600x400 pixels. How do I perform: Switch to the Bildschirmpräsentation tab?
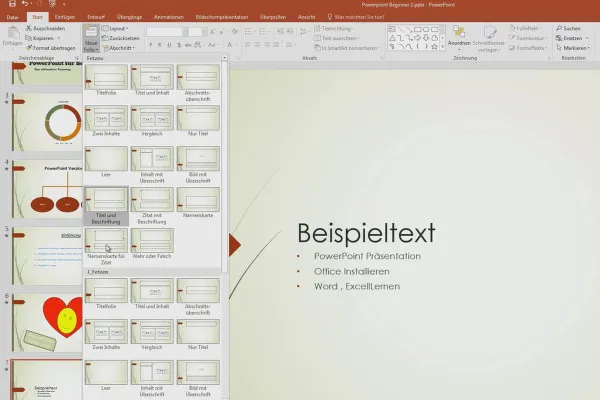tap(222, 17)
